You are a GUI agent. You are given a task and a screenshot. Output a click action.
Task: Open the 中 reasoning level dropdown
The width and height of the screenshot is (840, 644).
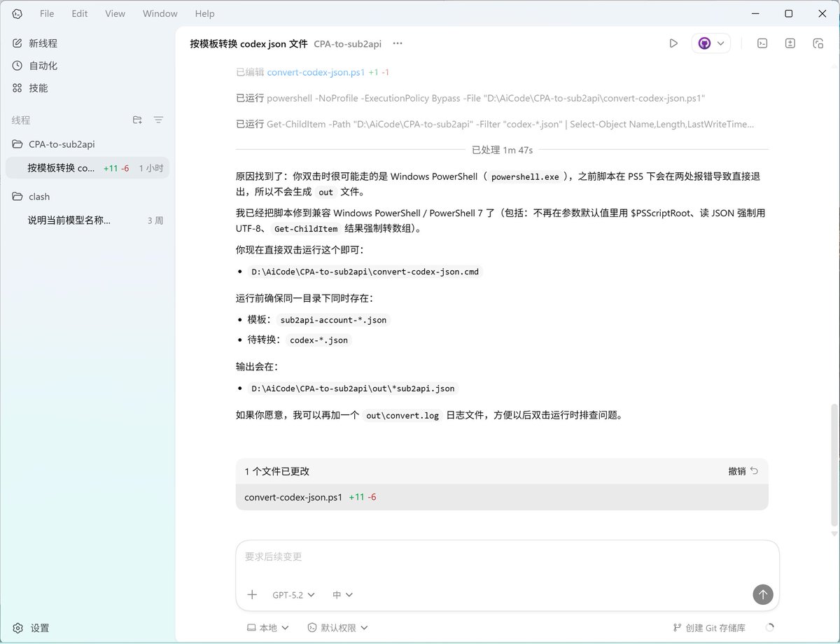point(342,594)
